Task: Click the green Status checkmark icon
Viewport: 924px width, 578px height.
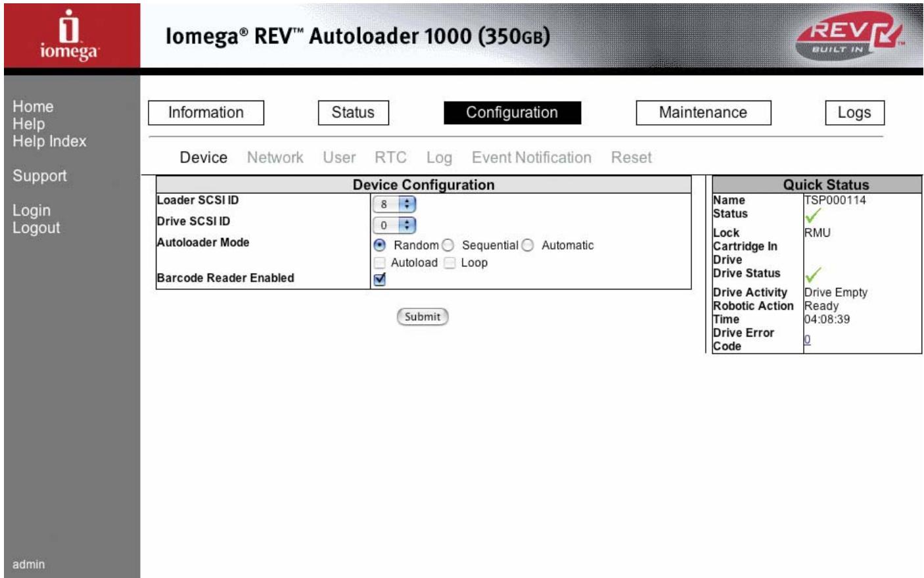Action: pos(813,215)
